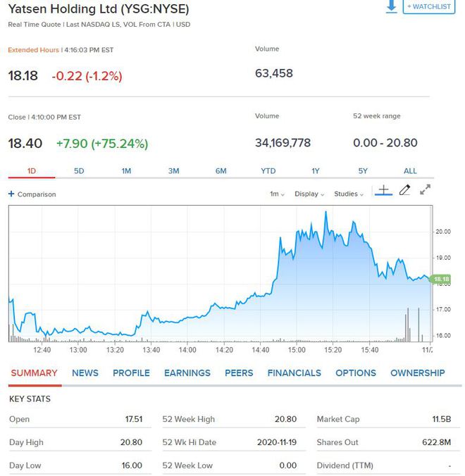Expand chart to fullscreen
This screenshot has width=465, height=476.
(425, 190)
